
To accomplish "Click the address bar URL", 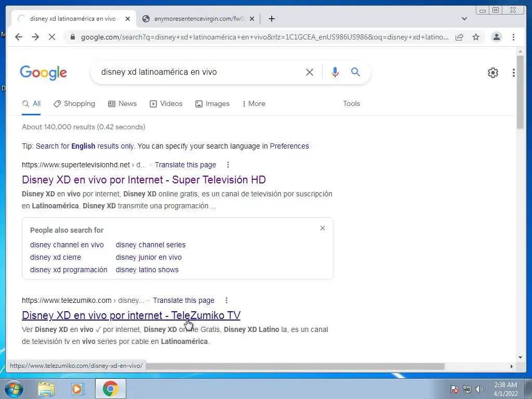I will [264, 37].
